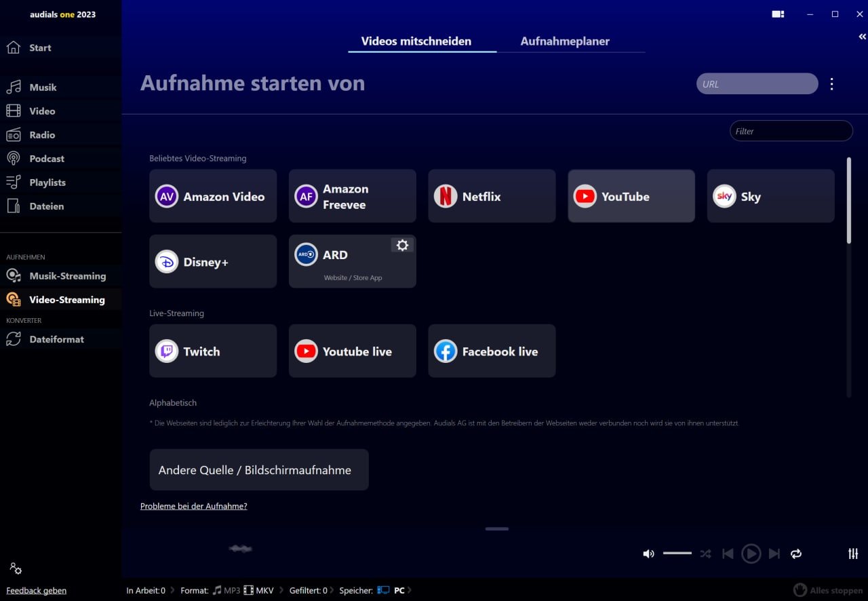This screenshot has width=868, height=601.
Task: Toggle repeat playback
Action: 796,554
